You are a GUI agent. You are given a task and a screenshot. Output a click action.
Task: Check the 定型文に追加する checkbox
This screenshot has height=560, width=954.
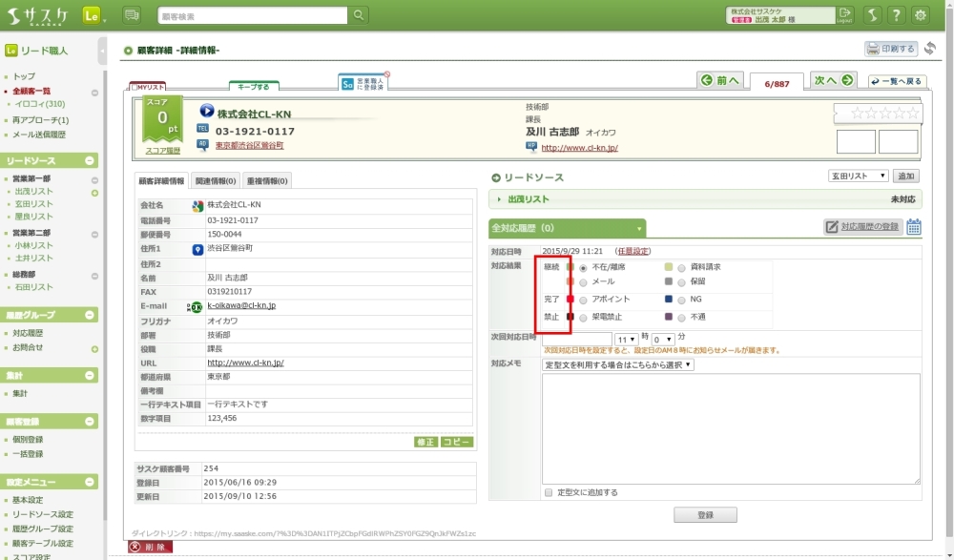click(x=549, y=493)
